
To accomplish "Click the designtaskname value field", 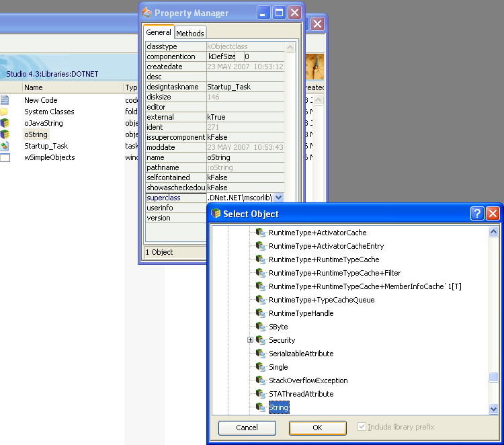I will coord(245,87).
